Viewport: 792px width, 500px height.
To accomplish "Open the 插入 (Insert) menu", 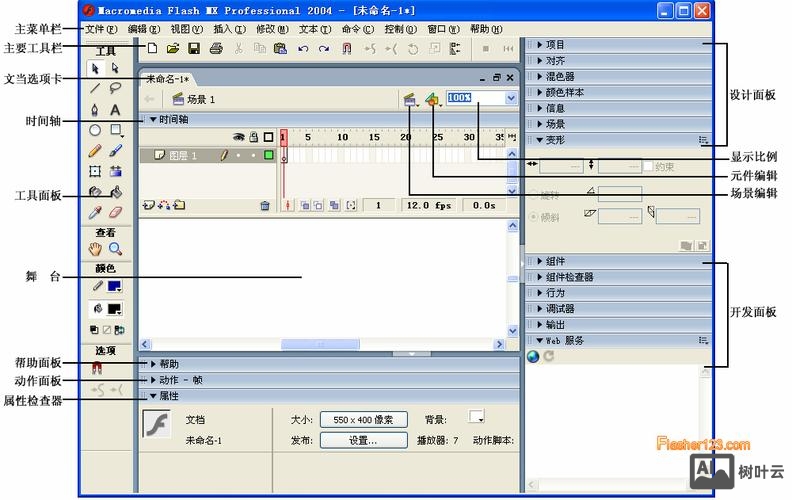I will pyautogui.click(x=228, y=29).
